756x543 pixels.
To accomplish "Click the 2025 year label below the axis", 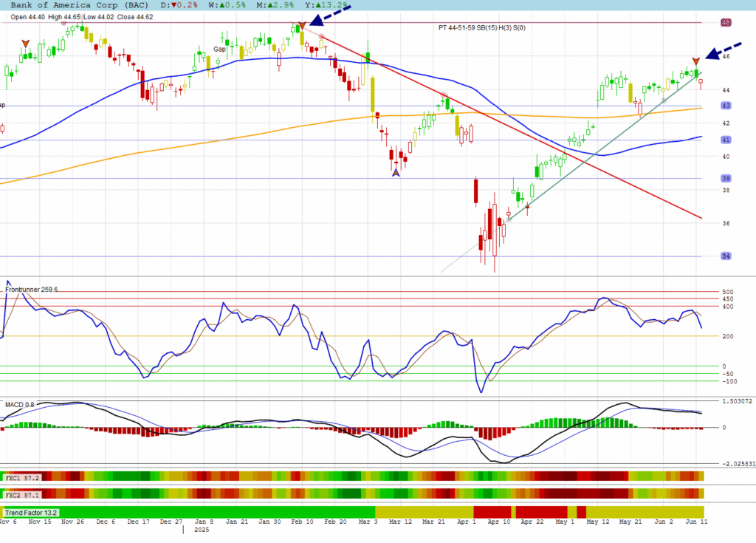I will (202, 530).
